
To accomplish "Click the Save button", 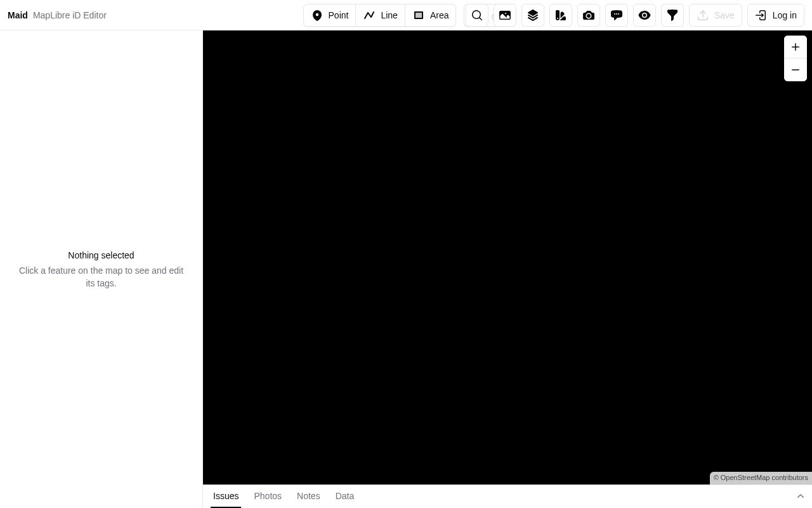I will 716,15.
